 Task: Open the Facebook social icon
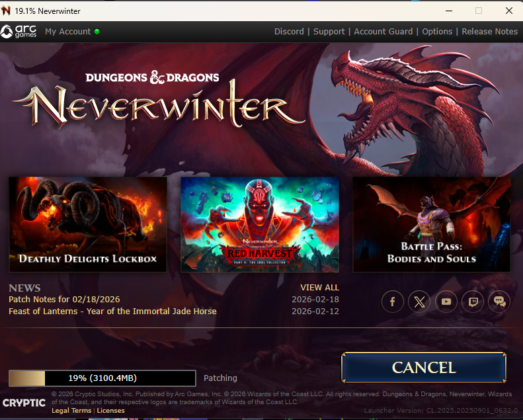pyautogui.click(x=393, y=302)
